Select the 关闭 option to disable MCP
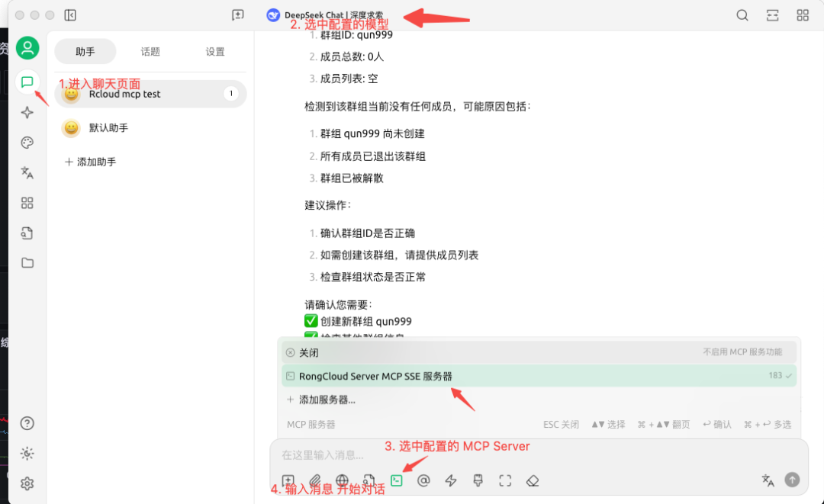This screenshot has width=824, height=504. pyautogui.click(x=308, y=353)
